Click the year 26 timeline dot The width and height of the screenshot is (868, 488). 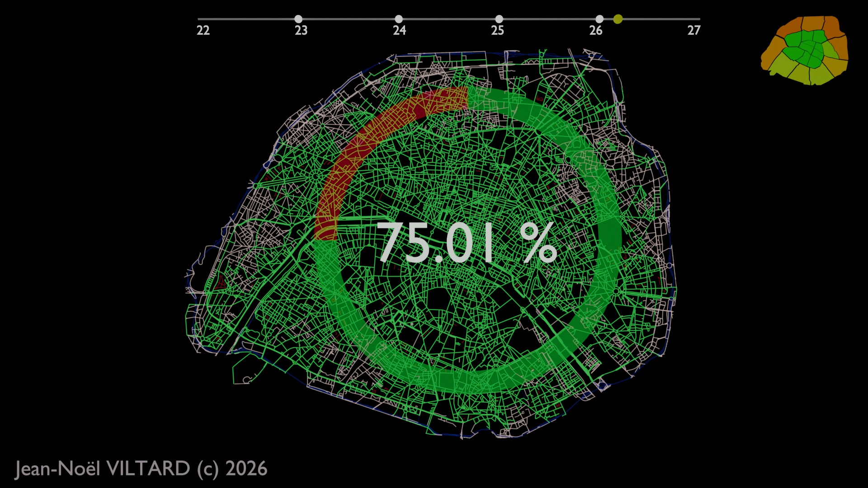coord(599,19)
